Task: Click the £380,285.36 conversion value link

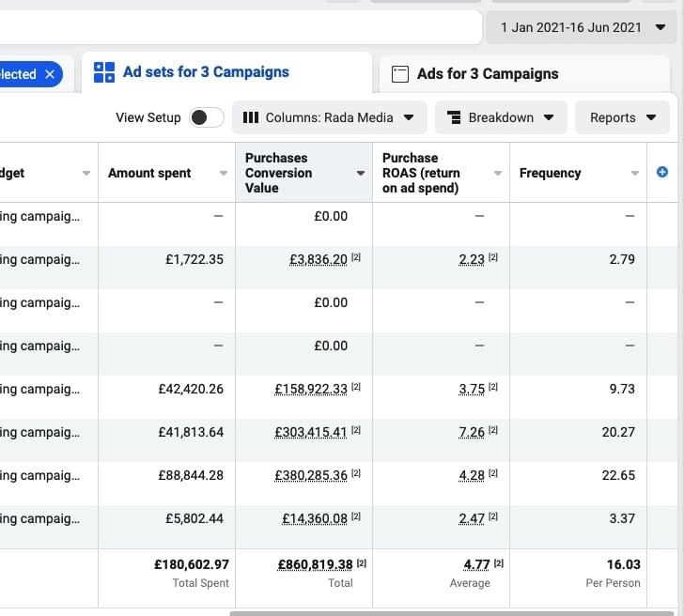Action: (x=310, y=475)
